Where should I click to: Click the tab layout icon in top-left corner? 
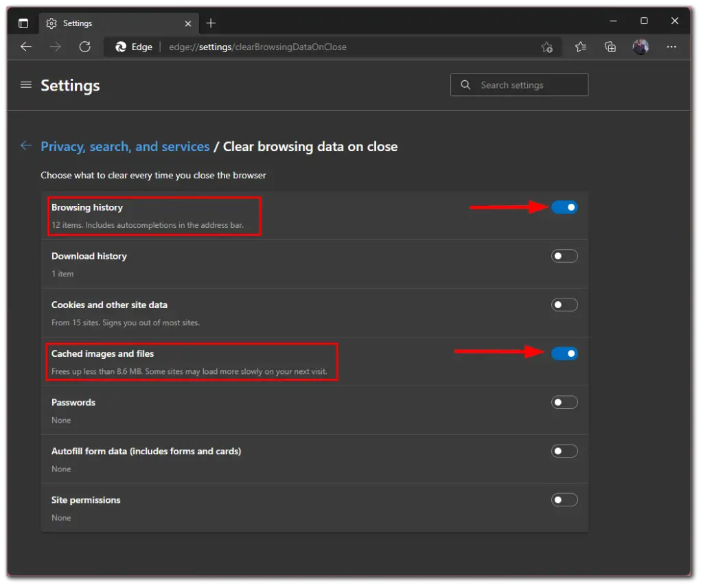tap(23, 22)
